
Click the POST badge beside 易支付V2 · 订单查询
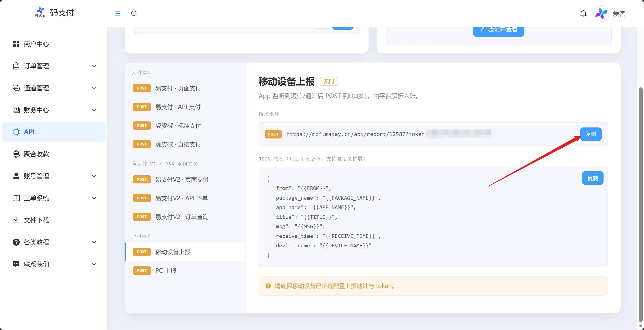(142, 217)
